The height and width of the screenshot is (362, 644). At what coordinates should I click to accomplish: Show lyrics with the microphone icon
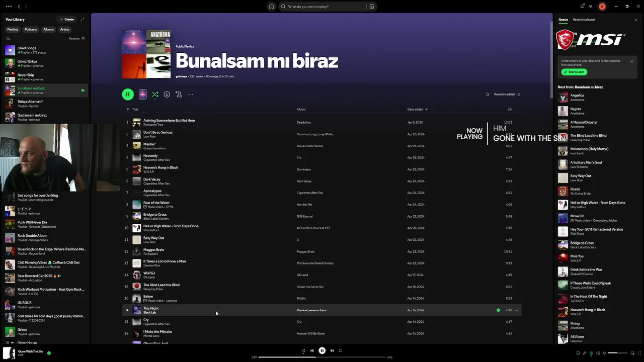(x=585, y=353)
